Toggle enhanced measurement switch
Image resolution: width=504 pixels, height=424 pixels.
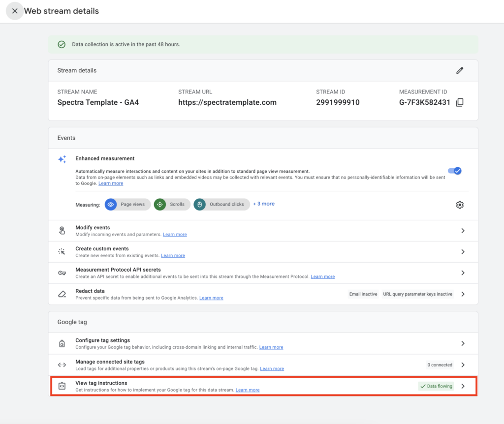[x=455, y=171]
